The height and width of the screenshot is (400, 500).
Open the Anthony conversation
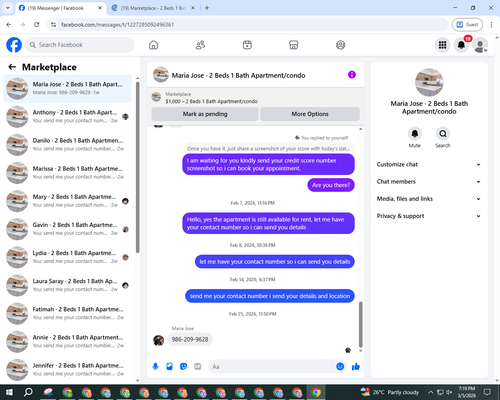(x=67, y=116)
